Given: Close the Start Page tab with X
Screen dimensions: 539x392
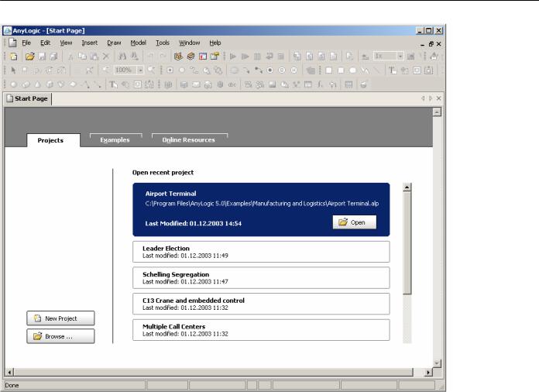Looking at the screenshot, I should [438, 98].
